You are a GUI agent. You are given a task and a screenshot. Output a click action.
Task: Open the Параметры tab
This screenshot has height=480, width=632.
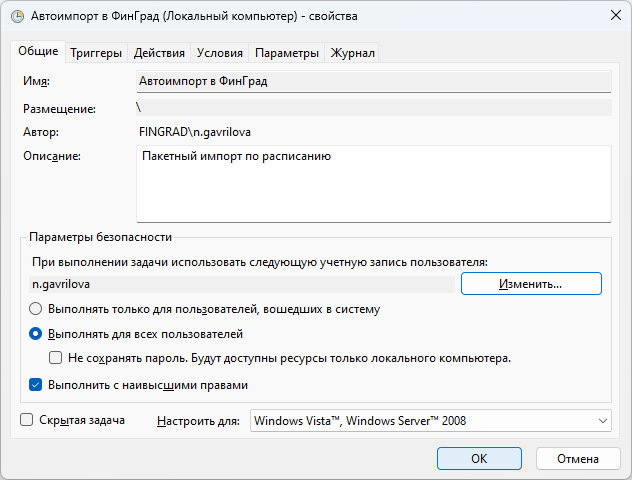pos(286,53)
